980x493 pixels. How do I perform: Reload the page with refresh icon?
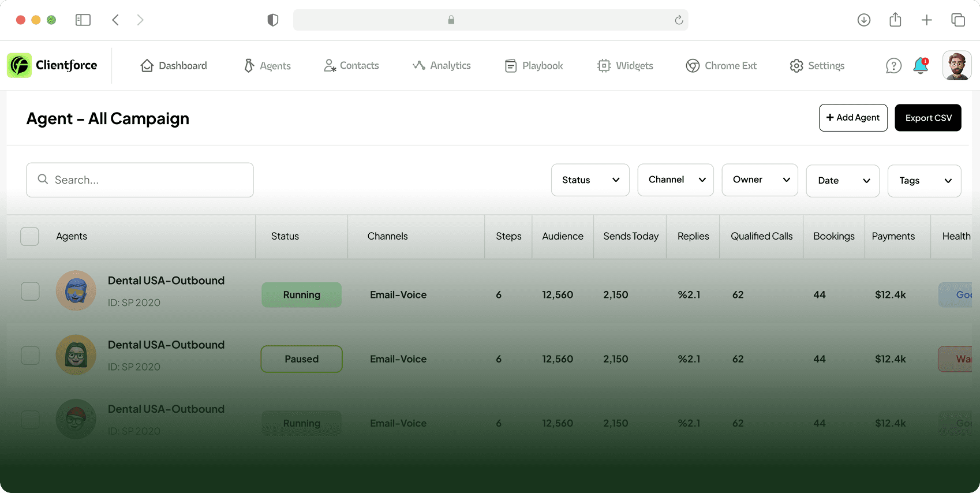(679, 20)
